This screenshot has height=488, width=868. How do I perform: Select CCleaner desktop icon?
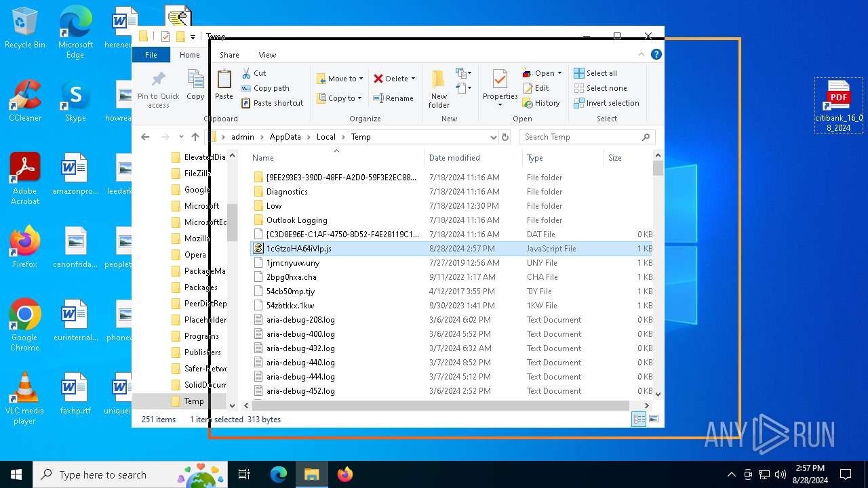(x=25, y=100)
